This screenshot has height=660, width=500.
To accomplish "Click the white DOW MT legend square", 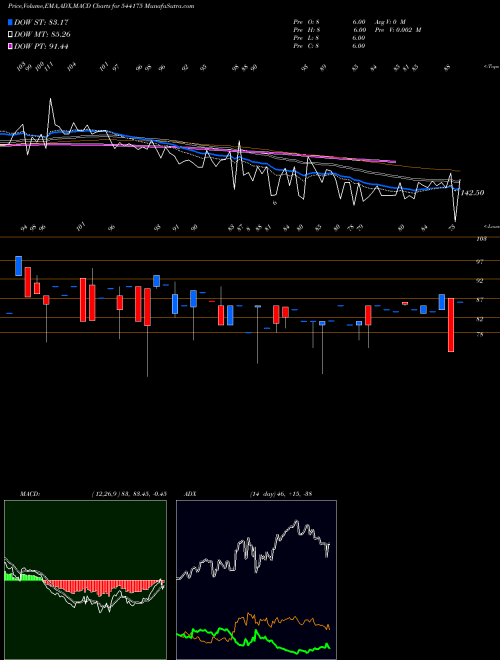I will click(x=11, y=35).
